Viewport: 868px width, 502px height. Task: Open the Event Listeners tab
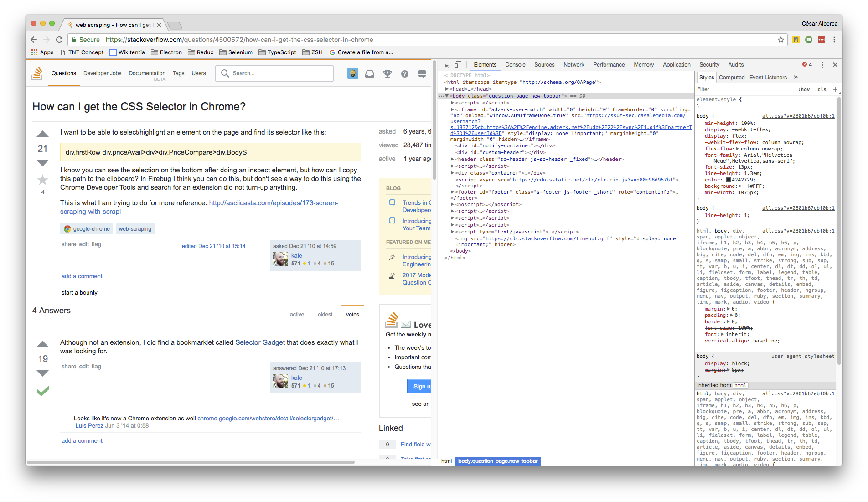click(x=768, y=78)
